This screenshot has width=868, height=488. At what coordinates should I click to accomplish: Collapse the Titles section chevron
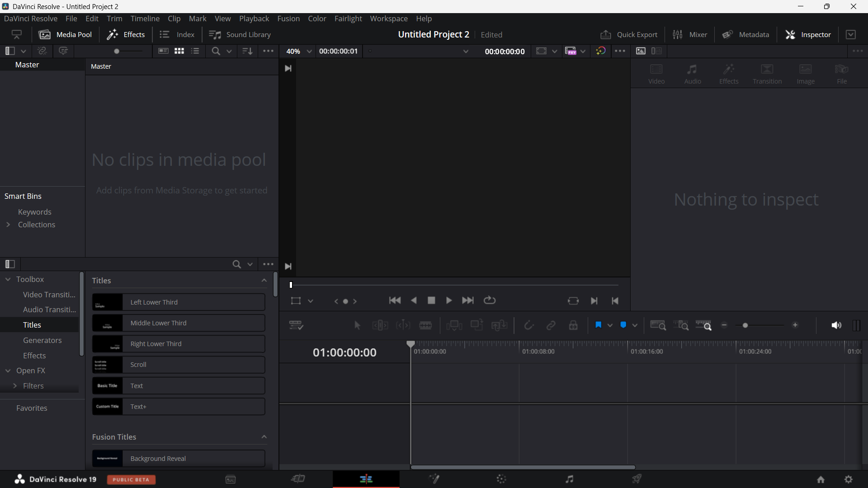click(x=264, y=281)
